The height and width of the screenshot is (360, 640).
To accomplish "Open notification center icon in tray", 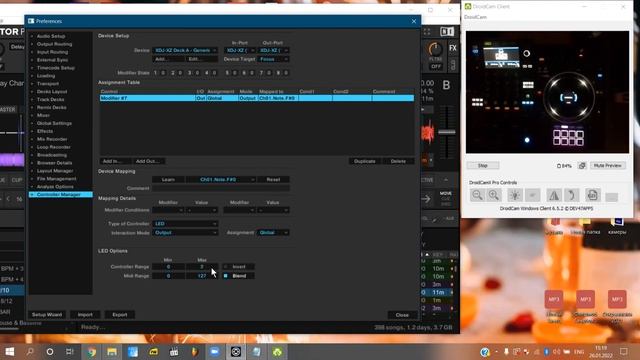I will [x=624, y=351].
